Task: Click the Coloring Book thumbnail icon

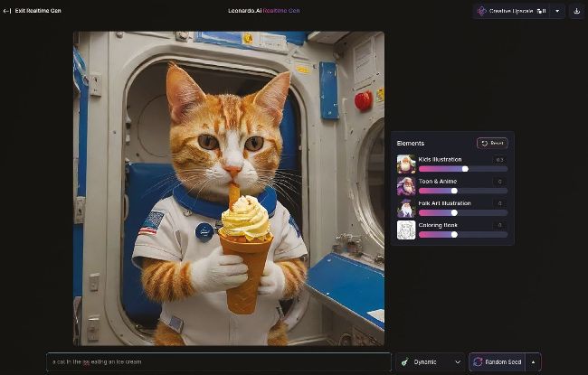Action: point(406,230)
